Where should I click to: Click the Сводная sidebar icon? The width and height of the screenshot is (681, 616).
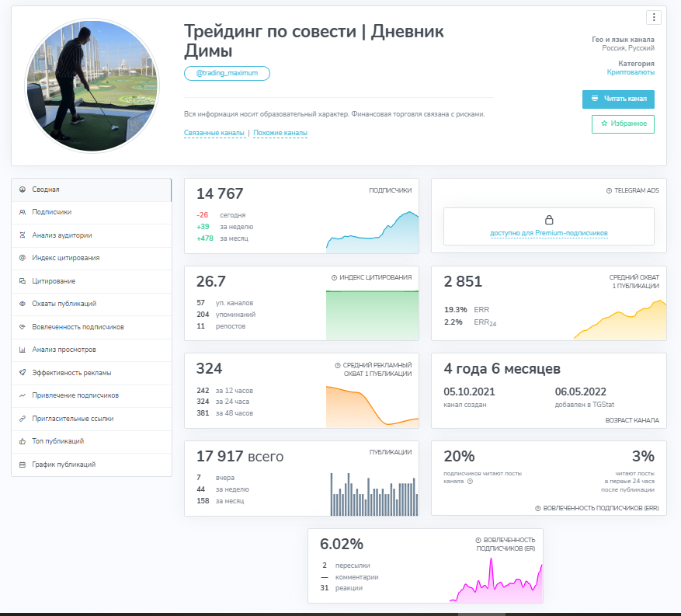pos(23,189)
